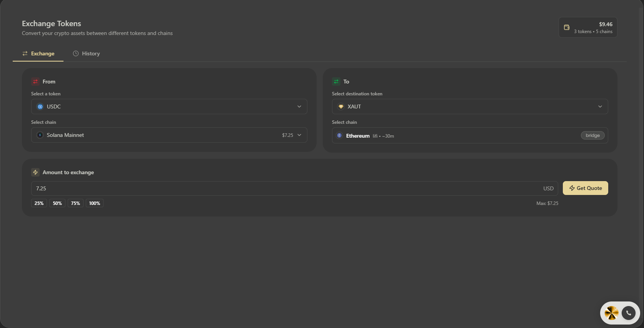Expand the XAUT destination token dropdown
This screenshot has height=328, width=644.
pos(470,107)
